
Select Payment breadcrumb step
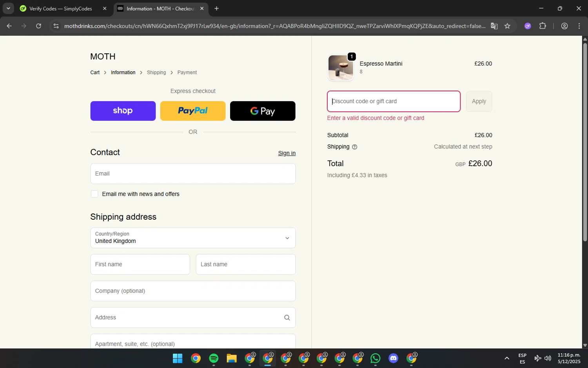pyautogui.click(x=187, y=73)
